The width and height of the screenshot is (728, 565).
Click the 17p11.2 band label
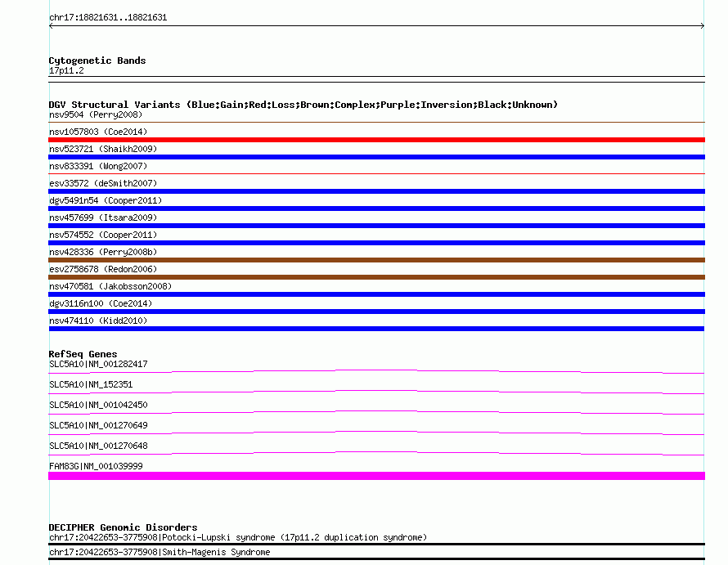66,70
